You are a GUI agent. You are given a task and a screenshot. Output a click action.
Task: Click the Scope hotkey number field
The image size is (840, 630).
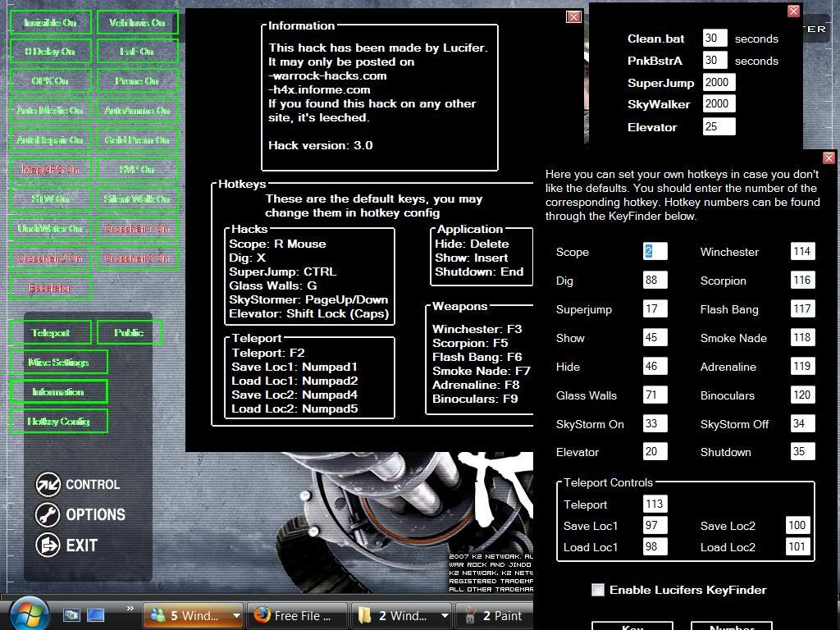pos(655,251)
